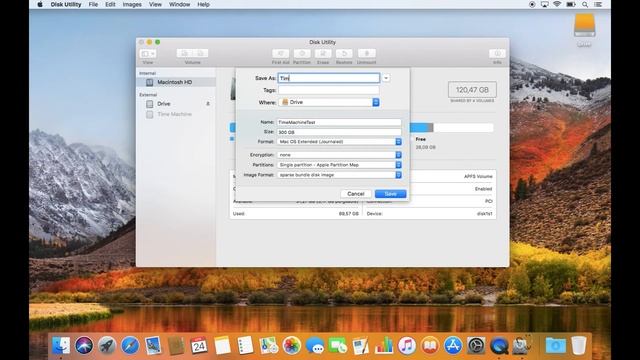Viewport: 640px width, 360px height.
Task: Click the Size field showing 300 GB
Action: [x=339, y=132]
